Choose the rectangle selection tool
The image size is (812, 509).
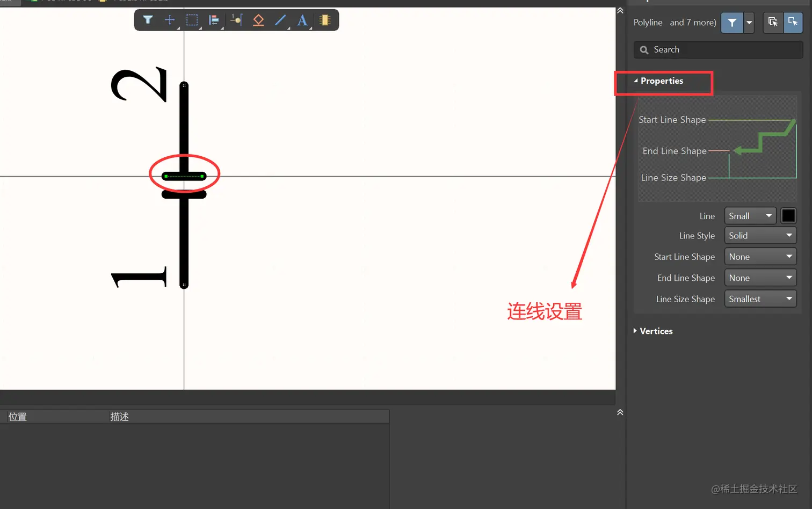click(192, 20)
